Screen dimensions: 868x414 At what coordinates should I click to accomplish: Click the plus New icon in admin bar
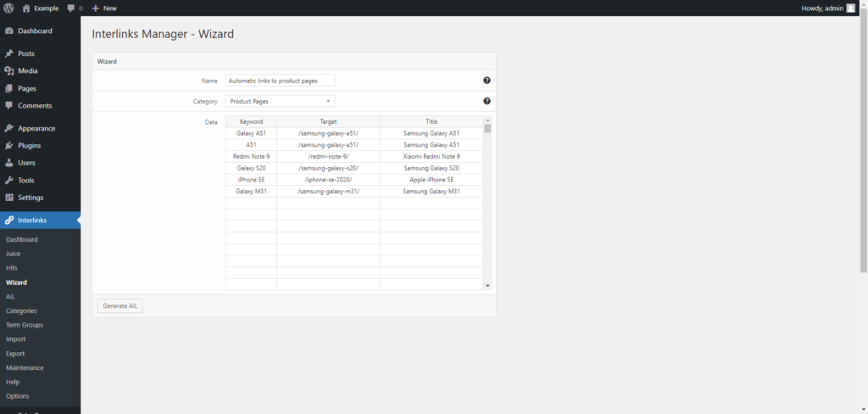[x=96, y=8]
